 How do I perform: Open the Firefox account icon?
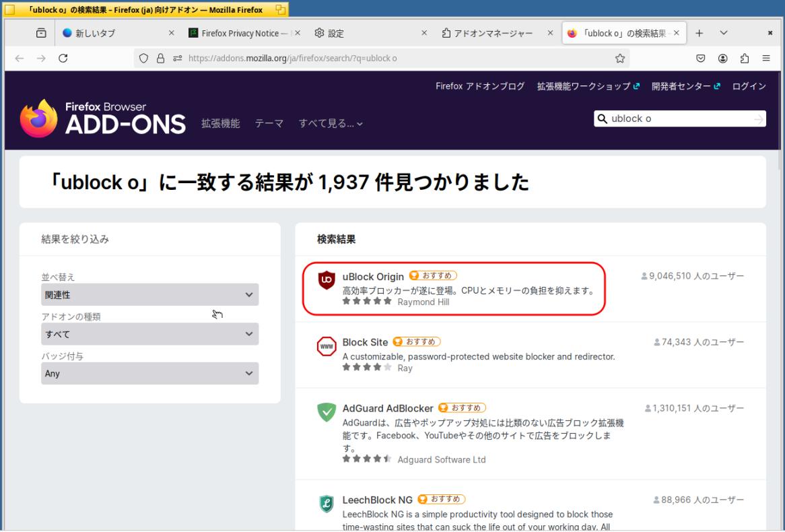click(723, 59)
